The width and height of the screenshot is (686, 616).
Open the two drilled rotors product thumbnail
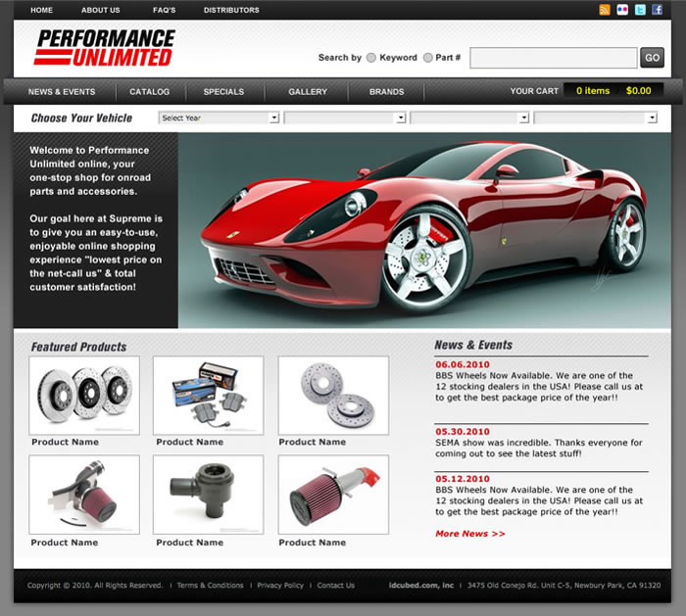pyautogui.click(x=333, y=396)
